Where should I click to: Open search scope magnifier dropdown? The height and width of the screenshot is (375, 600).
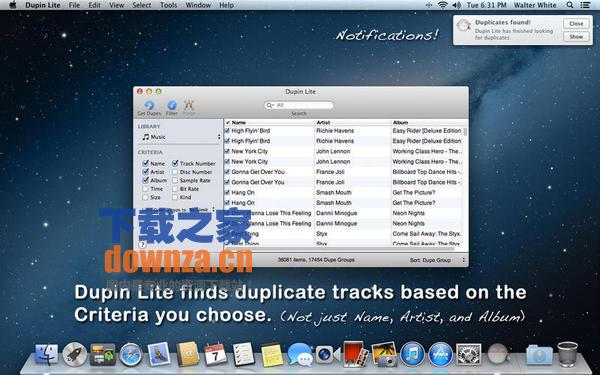(270, 105)
